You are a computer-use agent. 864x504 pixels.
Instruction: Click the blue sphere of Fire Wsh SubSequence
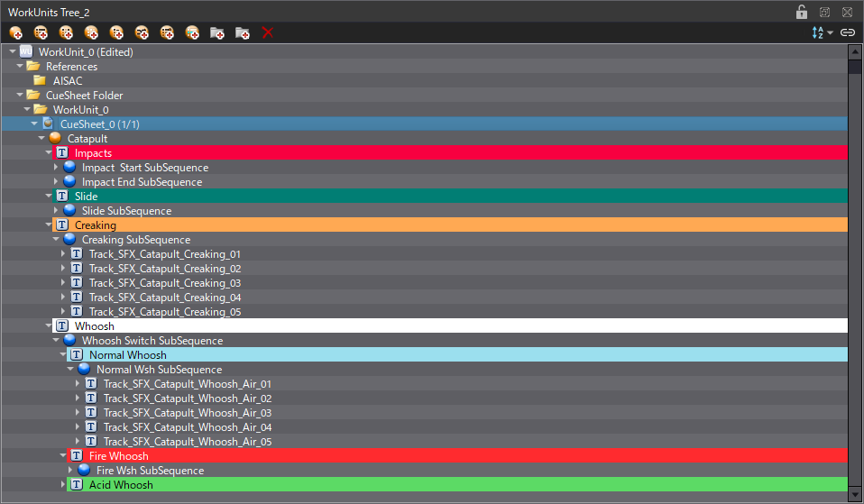[84, 470]
